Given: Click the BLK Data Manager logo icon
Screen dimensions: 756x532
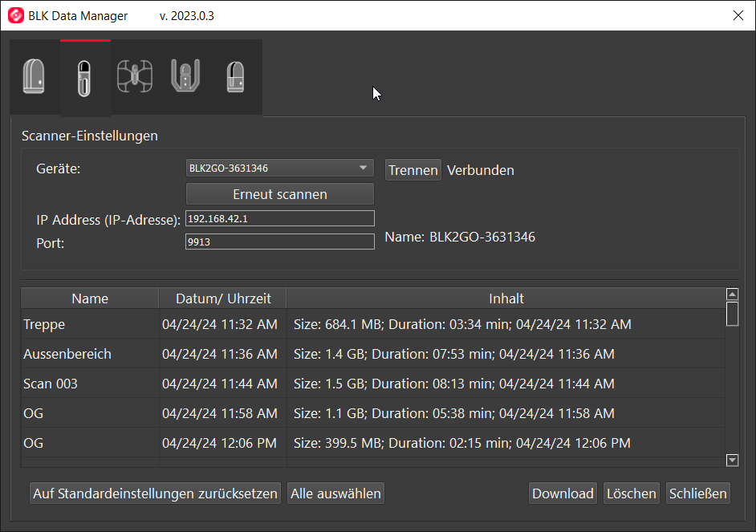Looking at the screenshot, I should (x=15, y=15).
